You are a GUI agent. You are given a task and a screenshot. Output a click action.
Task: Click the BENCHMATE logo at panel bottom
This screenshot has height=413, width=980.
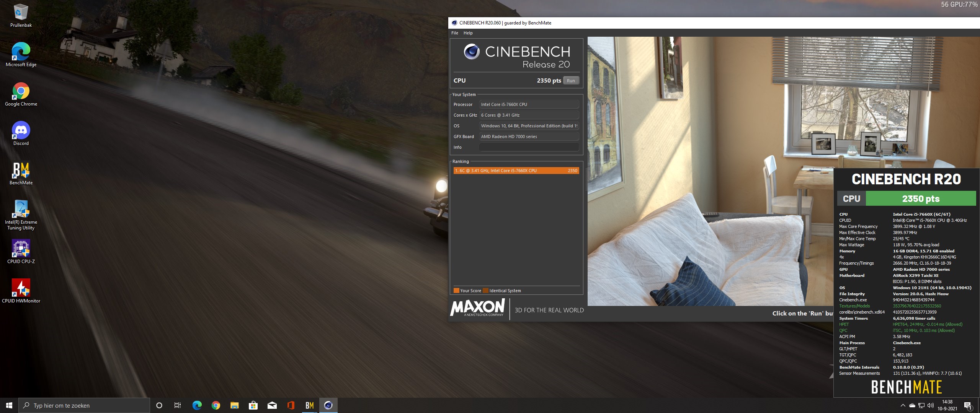tap(906, 387)
